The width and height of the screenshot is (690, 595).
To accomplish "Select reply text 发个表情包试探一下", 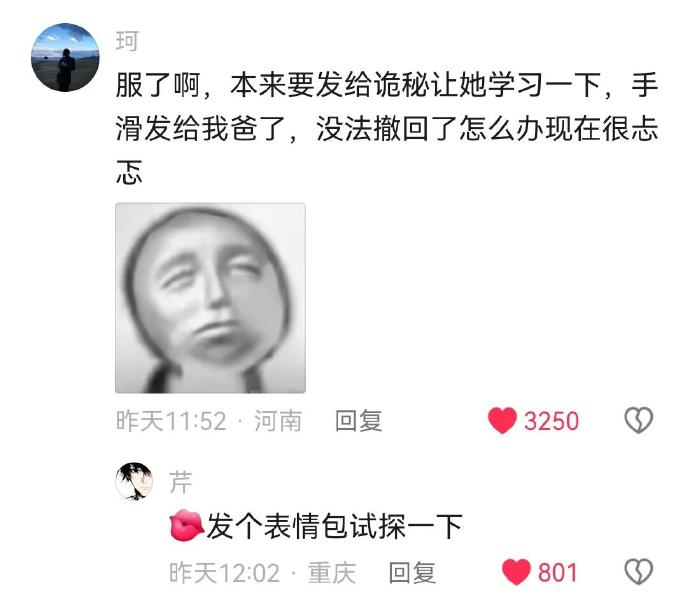I will [x=334, y=526].
